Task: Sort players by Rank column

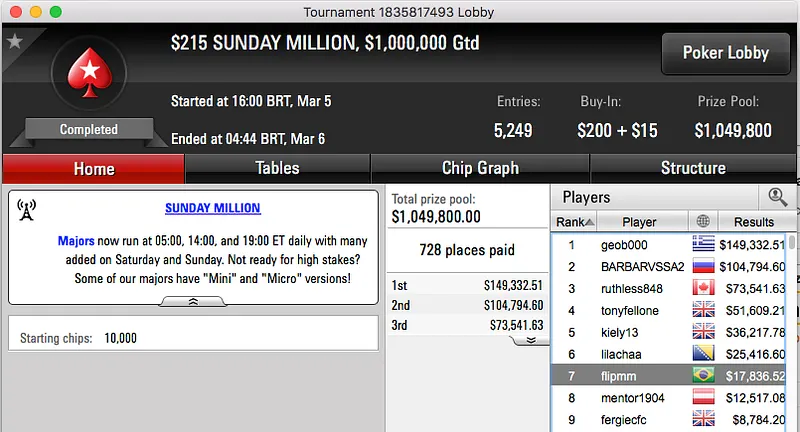Action: pyautogui.click(x=575, y=221)
